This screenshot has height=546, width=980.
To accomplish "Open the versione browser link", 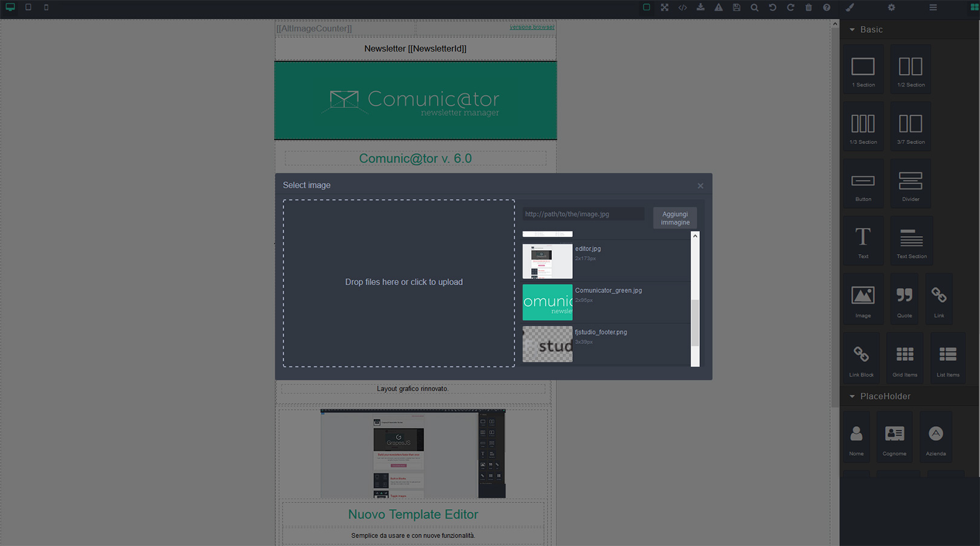I will click(x=532, y=27).
